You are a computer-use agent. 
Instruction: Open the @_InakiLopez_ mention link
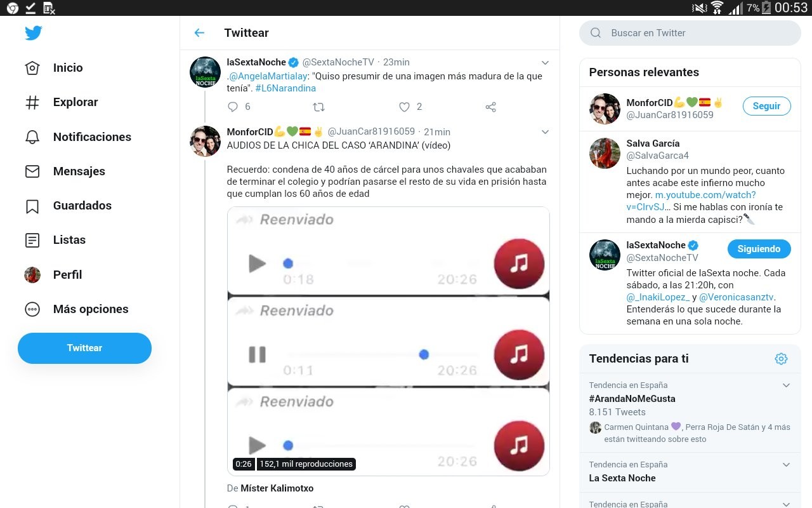[658, 297]
